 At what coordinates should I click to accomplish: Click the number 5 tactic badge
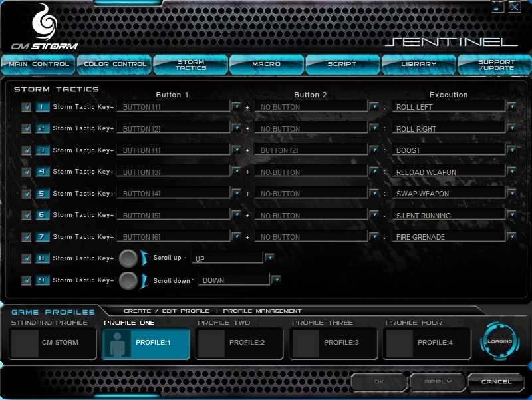coord(42,193)
